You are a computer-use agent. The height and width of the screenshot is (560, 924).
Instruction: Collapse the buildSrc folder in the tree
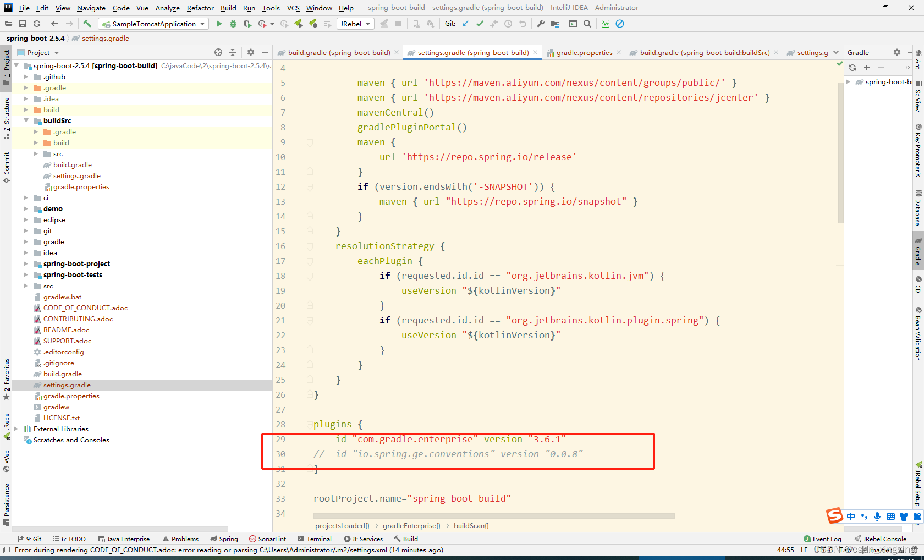coord(26,120)
